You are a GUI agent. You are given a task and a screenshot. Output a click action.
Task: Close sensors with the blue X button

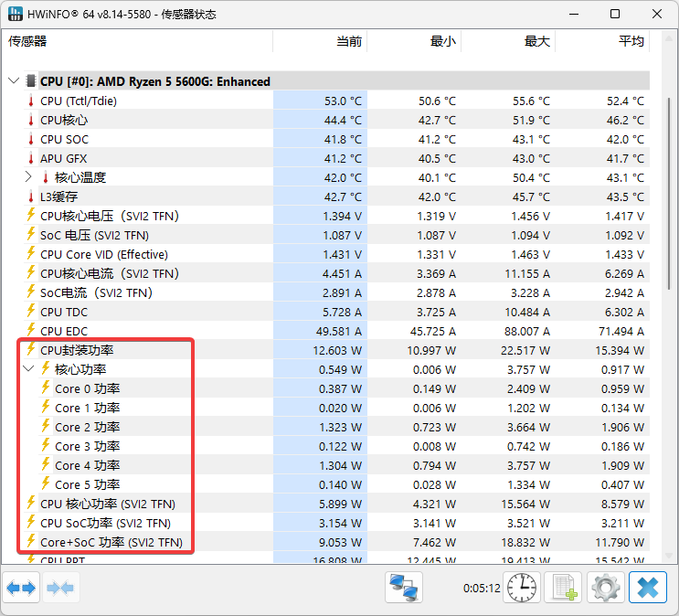(x=648, y=588)
